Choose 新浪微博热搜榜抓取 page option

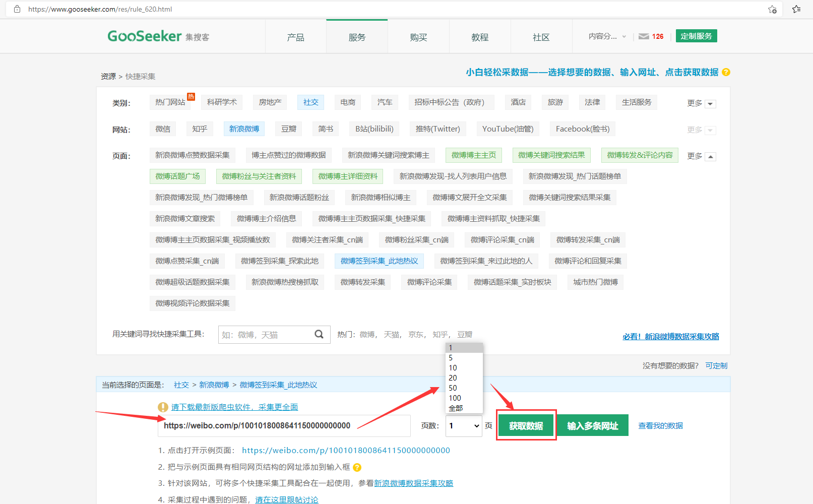[x=285, y=282]
